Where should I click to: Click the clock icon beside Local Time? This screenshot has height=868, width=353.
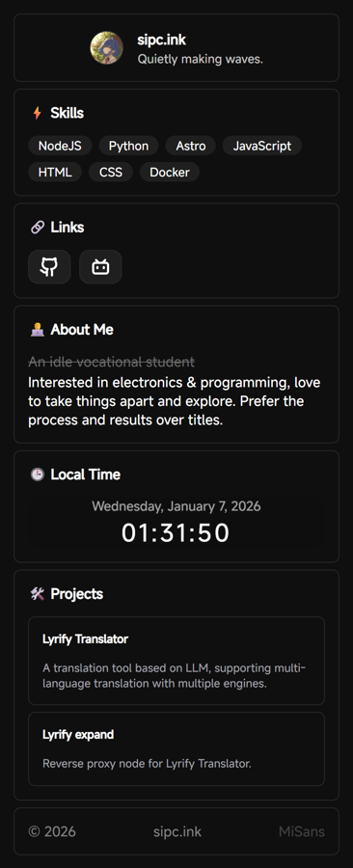click(x=37, y=475)
